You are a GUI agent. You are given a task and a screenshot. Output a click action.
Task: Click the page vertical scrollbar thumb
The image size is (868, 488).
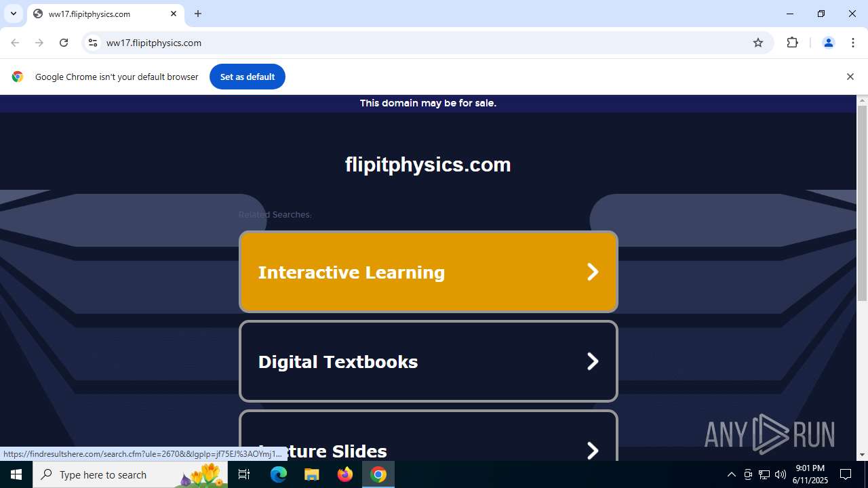862,203
